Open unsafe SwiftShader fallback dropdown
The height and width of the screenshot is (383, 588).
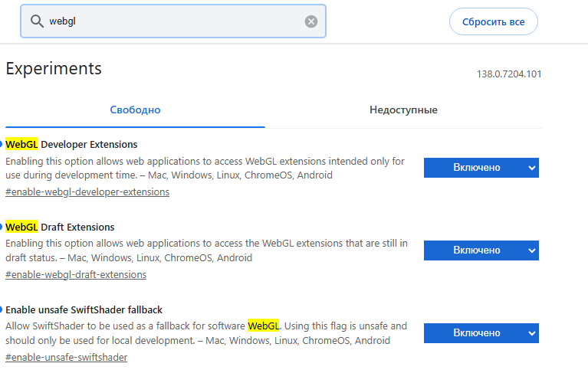coord(481,333)
